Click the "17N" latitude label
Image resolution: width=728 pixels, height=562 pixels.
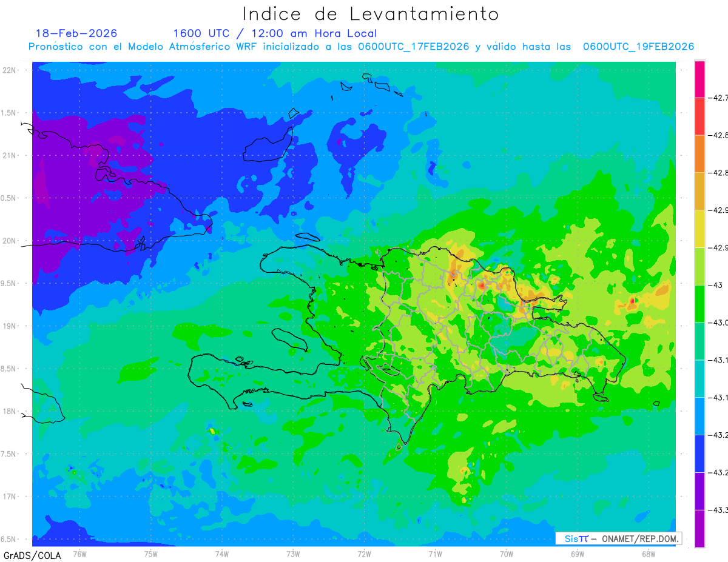coord(9,497)
